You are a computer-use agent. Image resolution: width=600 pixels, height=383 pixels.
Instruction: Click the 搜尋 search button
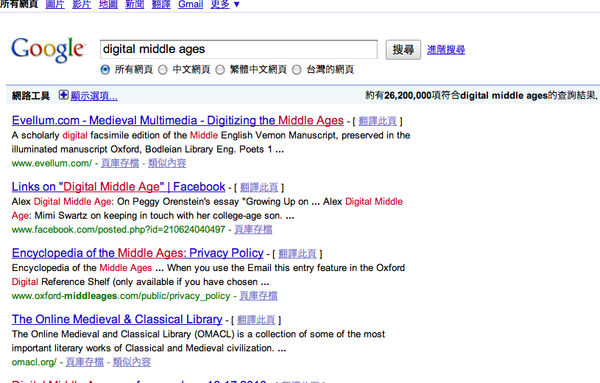tap(403, 50)
